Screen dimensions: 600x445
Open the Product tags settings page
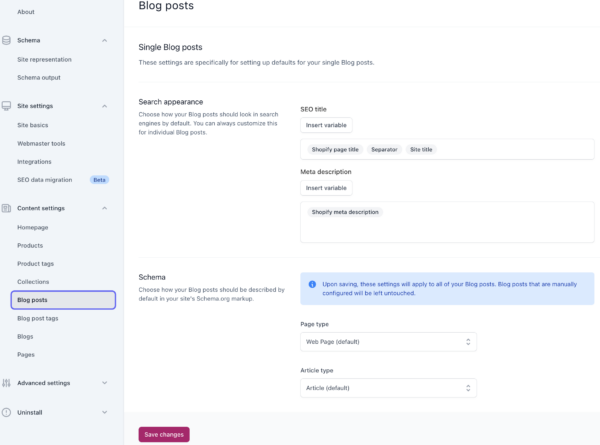tap(37, 263)
